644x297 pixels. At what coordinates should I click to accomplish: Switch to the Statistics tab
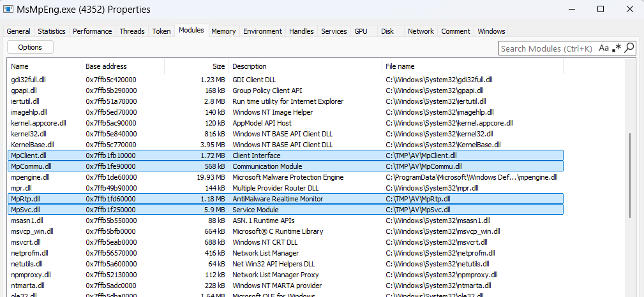coord(52,31)
